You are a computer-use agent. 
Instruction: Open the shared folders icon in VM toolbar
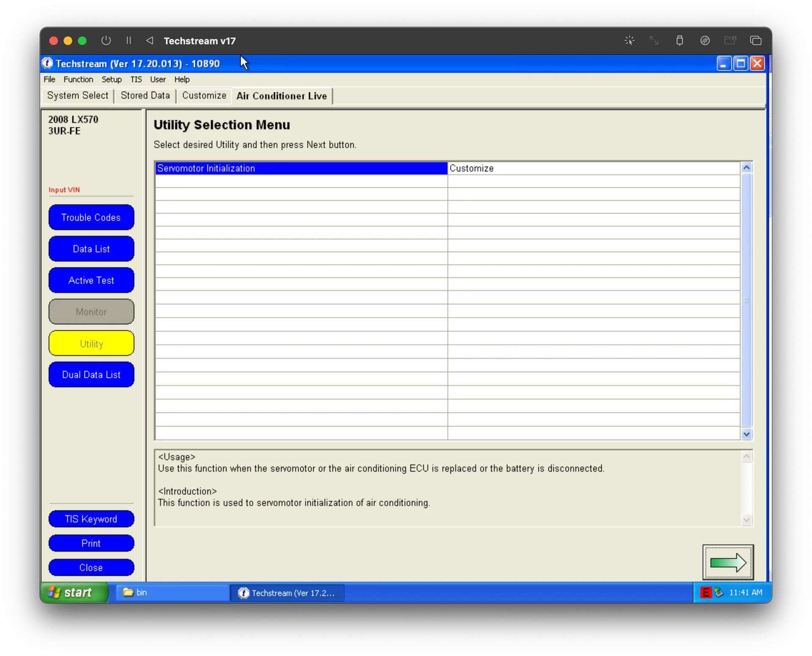pyautogui.click(x=730, y=41)
